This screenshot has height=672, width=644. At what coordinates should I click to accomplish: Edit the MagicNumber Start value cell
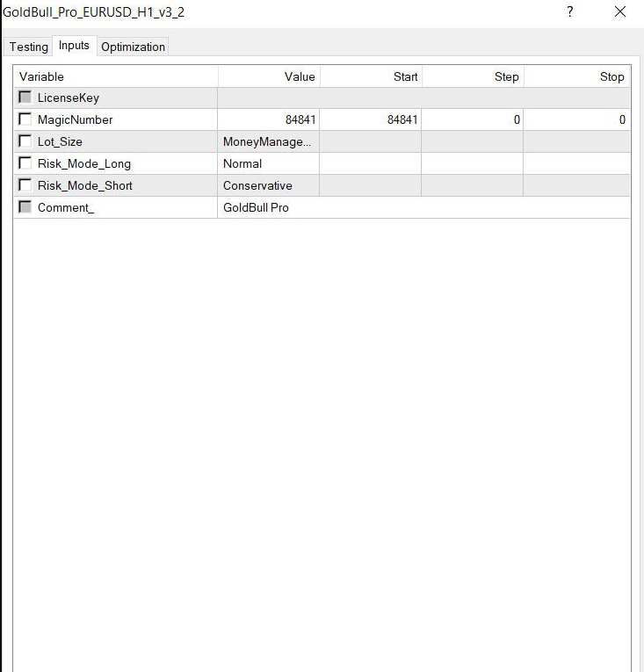pos(370,119)
